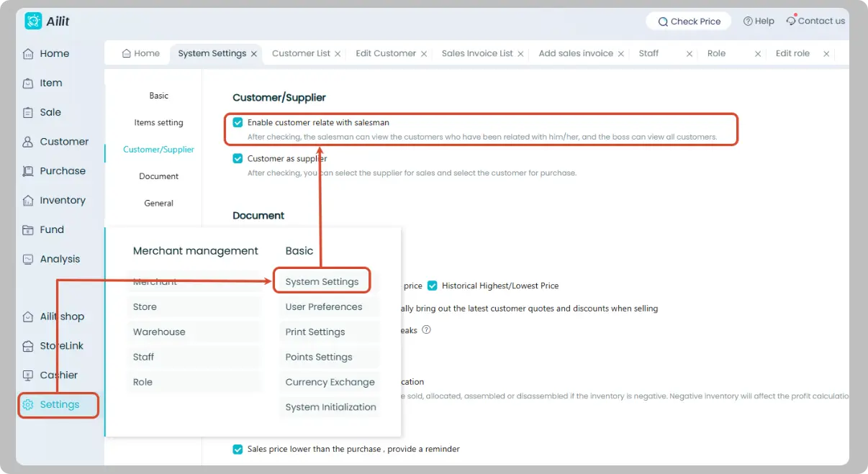Close the Add sales invoice tab
This screenshot has height=474, width=868.
621,54
